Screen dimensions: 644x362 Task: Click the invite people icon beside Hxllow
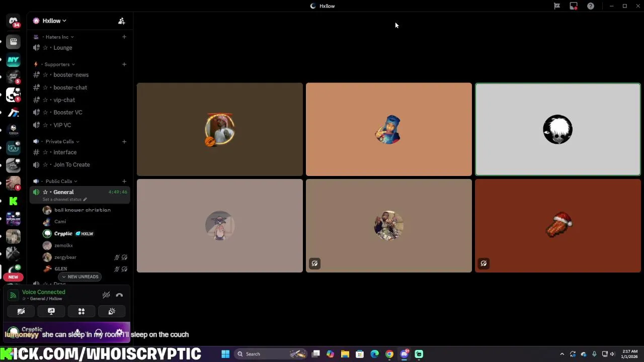tap(121, 21)
